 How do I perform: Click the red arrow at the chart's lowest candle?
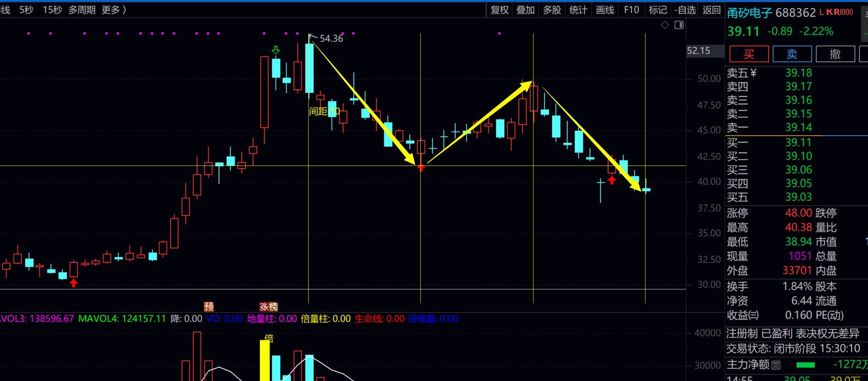[x=74, y=284]
